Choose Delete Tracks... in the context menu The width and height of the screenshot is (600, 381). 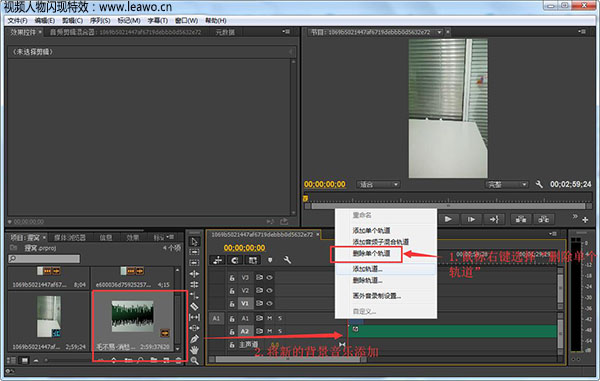367,280
